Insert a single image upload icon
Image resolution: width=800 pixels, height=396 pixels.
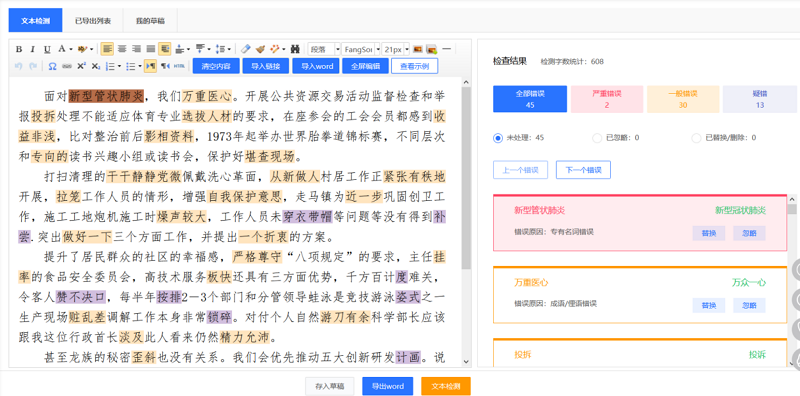tap(417, 49)
